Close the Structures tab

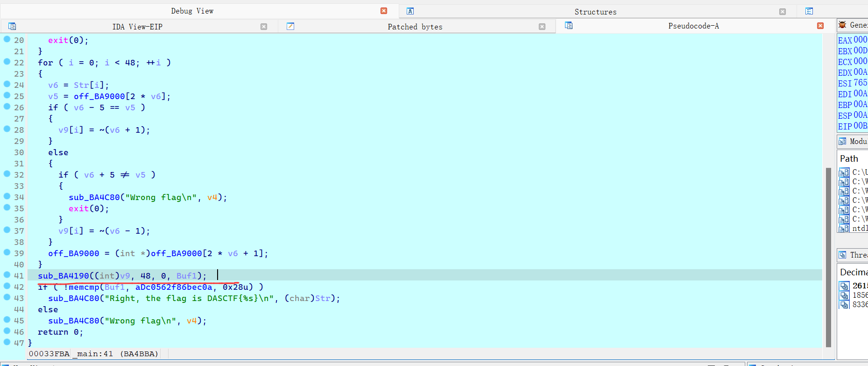(783, 12)
